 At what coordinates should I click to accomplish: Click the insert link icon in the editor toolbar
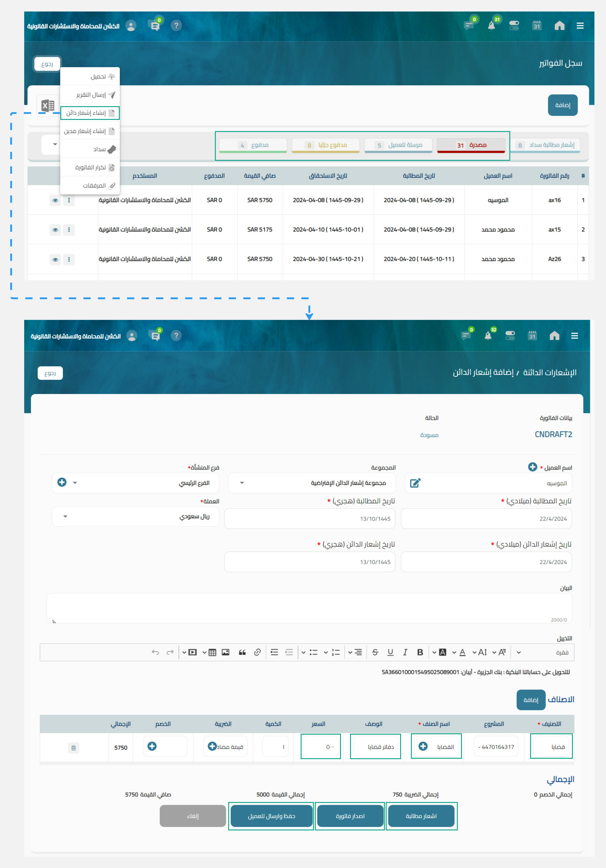click(x=257, y=652)
